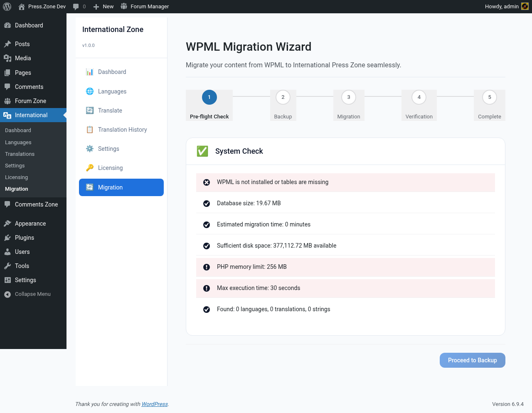Click the Translate arrows icon
532x413 pixels.
[90, 111]
